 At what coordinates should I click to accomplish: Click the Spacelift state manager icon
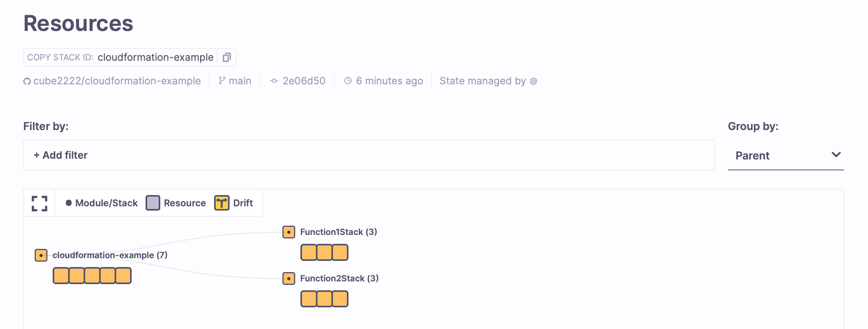click(x=533, y=81)
